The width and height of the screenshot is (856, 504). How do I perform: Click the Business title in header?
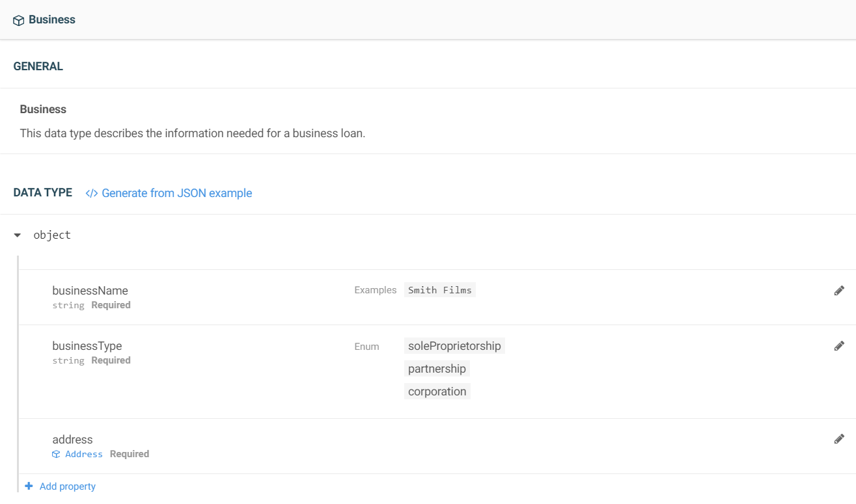(52, 20)
